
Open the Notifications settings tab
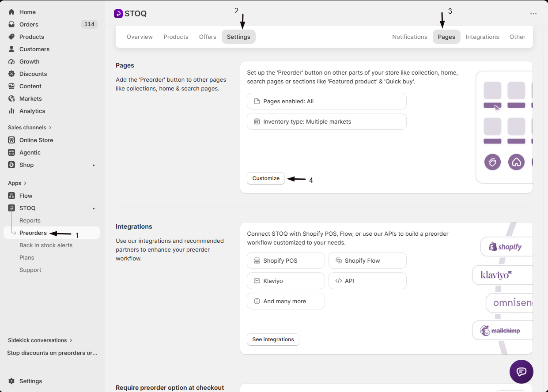coord(410,37)
